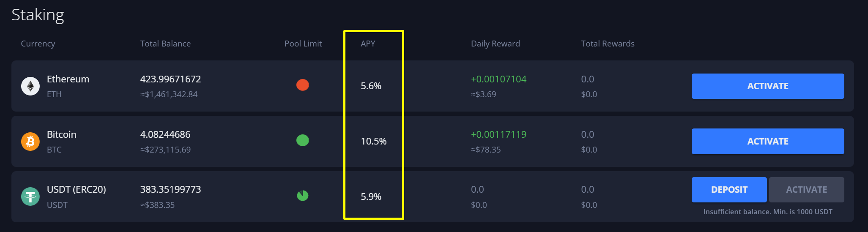
Task: Click Bitcoin's green pool limit indicator
Action: (x=302, y=140)
